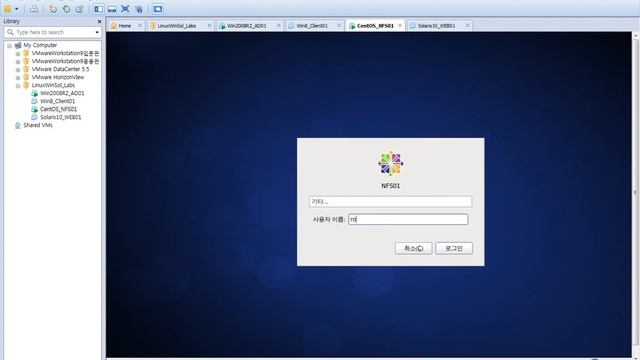Image resolution: width=640 pixels, height=360 pixels.
Task: Select CentOS_NFS01 in library tree
Action: (x=58, y=109)
